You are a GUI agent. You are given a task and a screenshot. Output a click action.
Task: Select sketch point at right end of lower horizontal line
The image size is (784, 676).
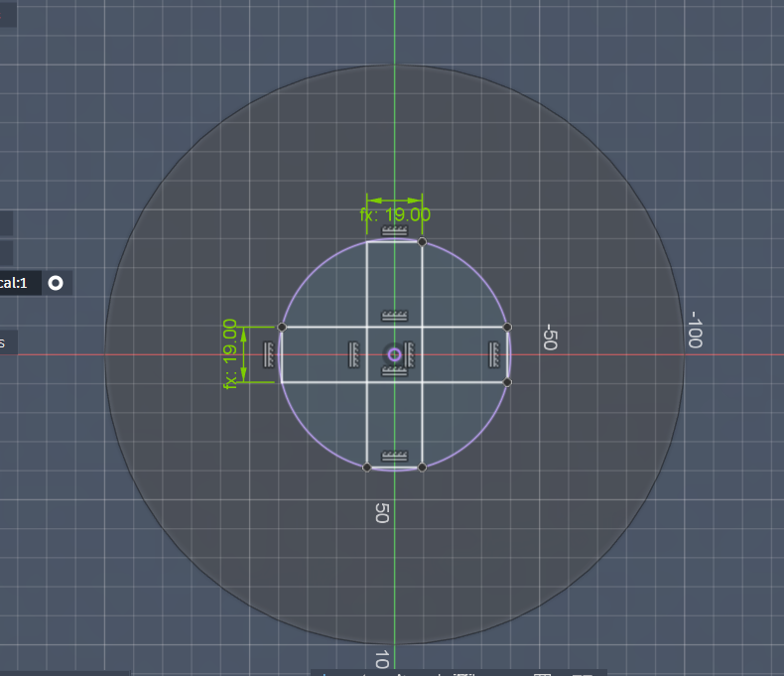(507, 382)
